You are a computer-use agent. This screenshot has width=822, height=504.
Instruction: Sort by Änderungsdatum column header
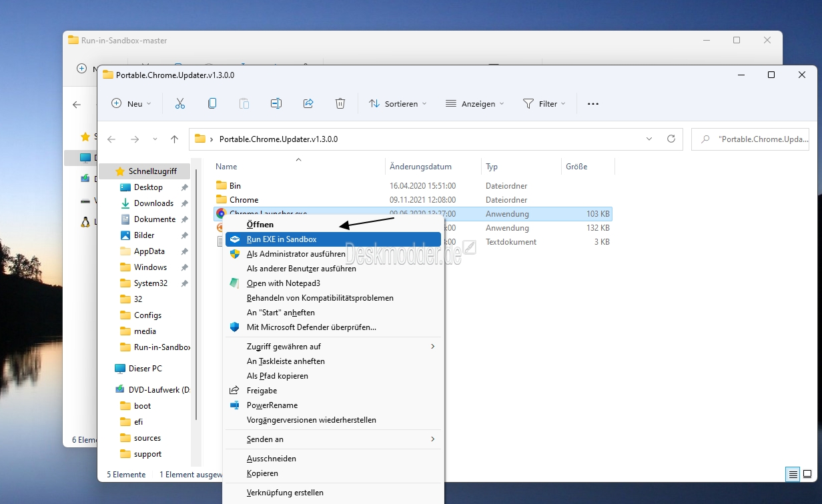pos(421,167)
